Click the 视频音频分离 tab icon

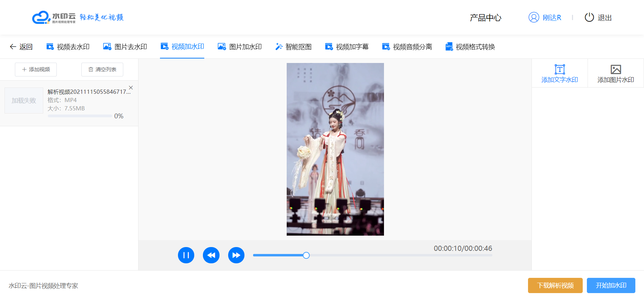386,46
